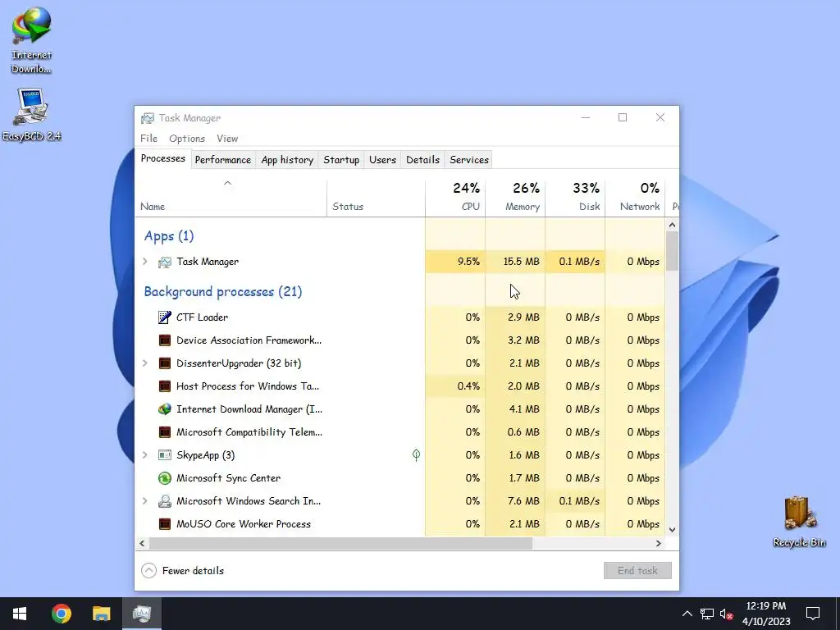This screenshot has height=630, width=840.
Task: Open the View menu
Action: tap(227, 138)
